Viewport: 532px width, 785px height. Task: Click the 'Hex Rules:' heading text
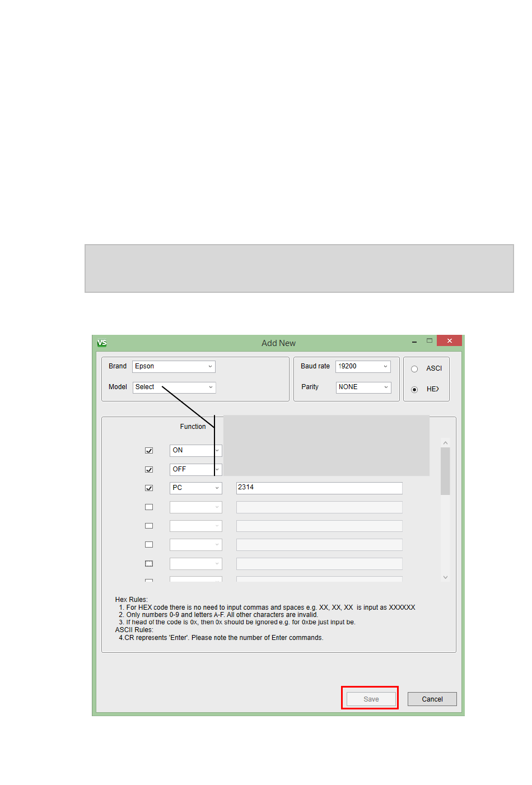click(x=131, y=600)
